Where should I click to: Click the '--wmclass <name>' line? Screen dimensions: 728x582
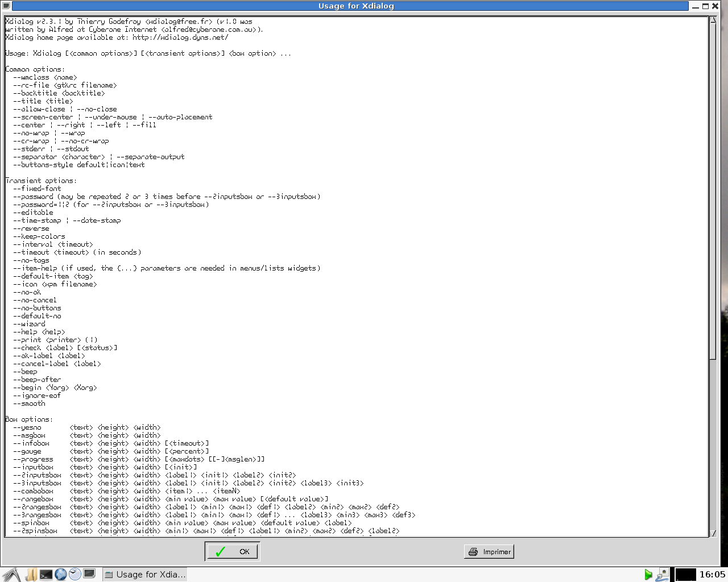[x=45, y=77]
